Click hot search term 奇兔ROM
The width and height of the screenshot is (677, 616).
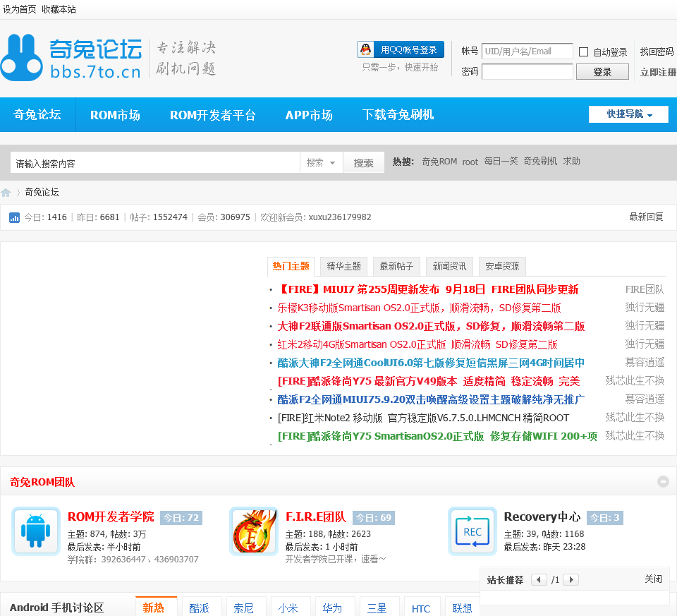tap(439, 162)
